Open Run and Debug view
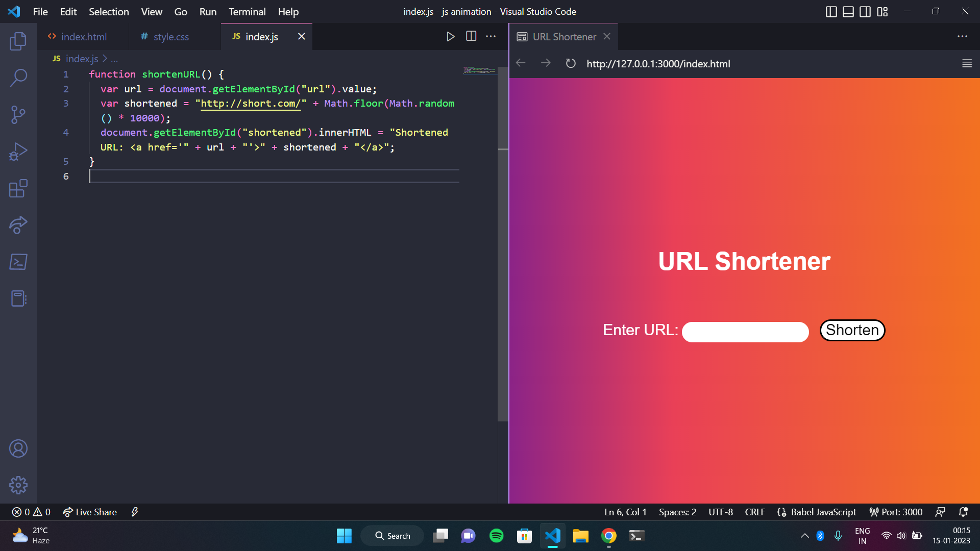The width and height of the screenshot is (980, 551). 18,152
